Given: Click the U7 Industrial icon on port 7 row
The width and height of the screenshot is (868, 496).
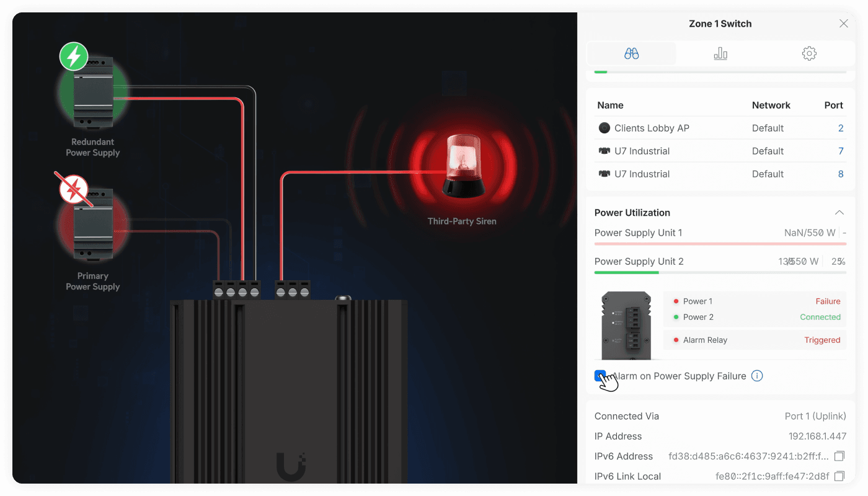Looking at the screenshot, I should click(604, 151).
